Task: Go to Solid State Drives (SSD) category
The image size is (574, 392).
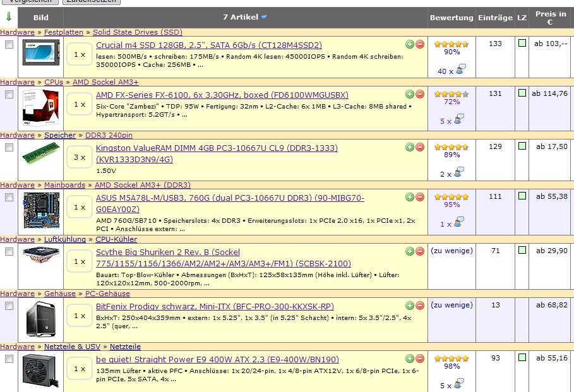Action: click(138, 32)
